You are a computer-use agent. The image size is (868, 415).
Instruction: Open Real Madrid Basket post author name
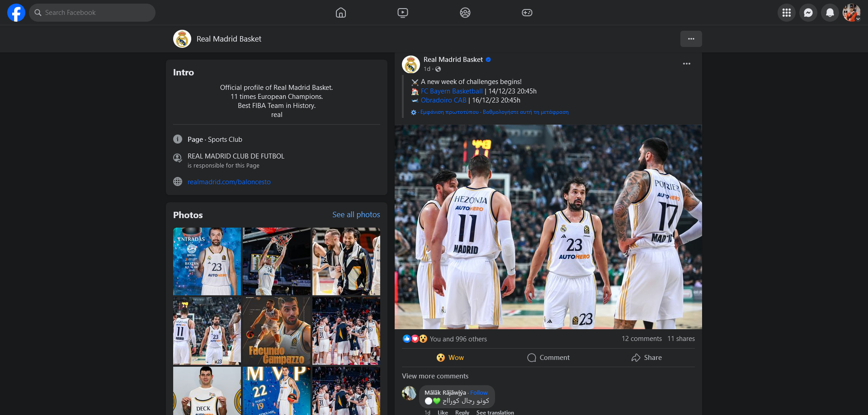point(453,60)
